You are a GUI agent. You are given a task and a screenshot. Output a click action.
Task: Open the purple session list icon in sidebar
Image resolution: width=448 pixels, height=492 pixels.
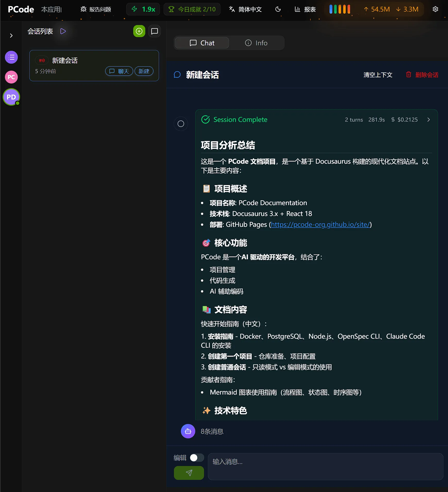pos(11,57)
